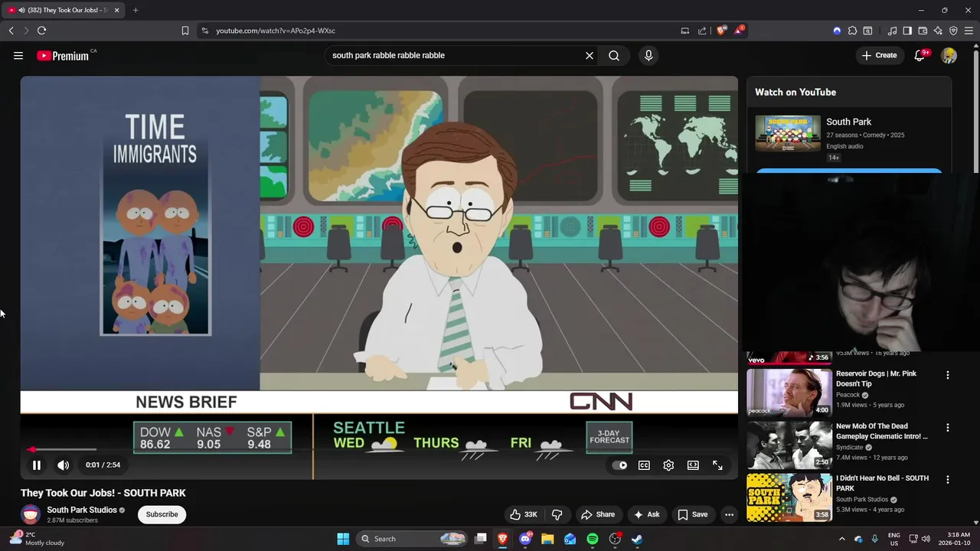Open Brave Wallet icon
Screen dimensions: 980x551
923,31
